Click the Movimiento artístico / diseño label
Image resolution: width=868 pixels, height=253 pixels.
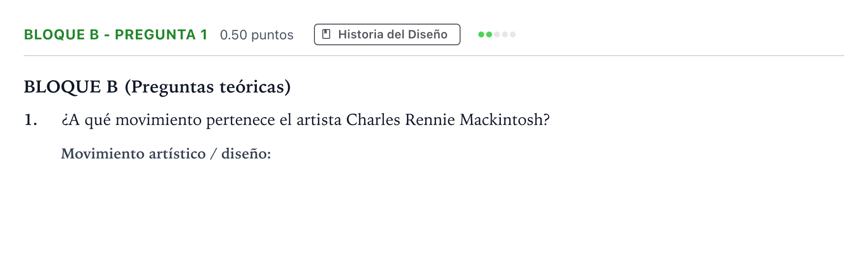pos(166,154)
